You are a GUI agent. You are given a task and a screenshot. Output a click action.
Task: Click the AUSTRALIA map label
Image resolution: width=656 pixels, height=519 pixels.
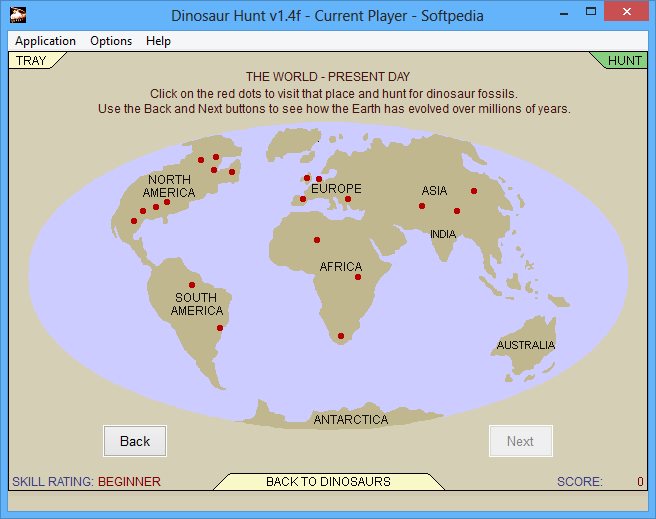tap(526, 345)
